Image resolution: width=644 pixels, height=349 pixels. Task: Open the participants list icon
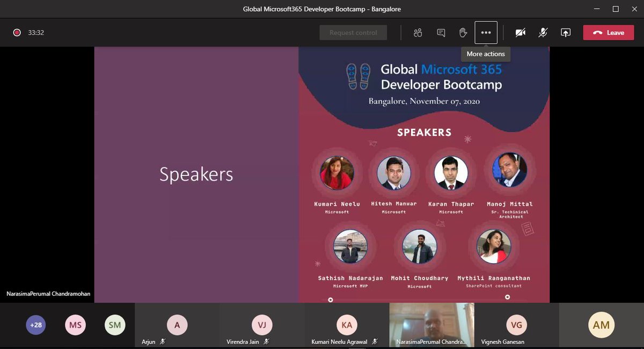(x=418, y=32)
